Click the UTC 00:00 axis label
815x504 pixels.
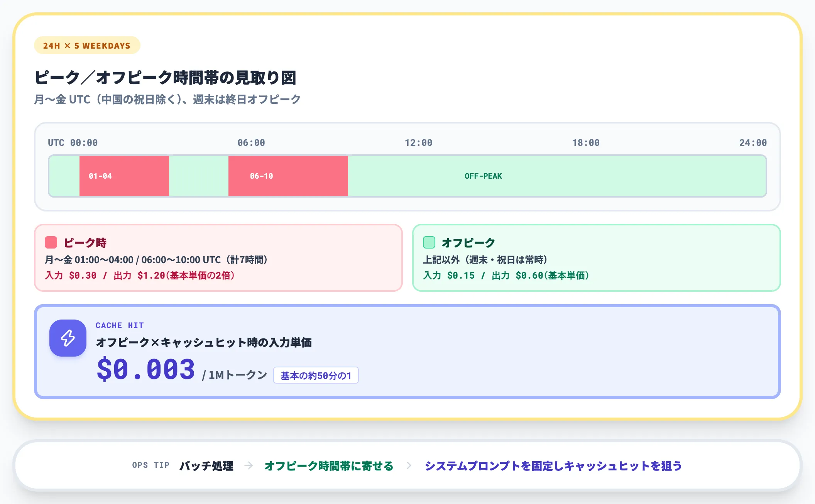[73, 142]
